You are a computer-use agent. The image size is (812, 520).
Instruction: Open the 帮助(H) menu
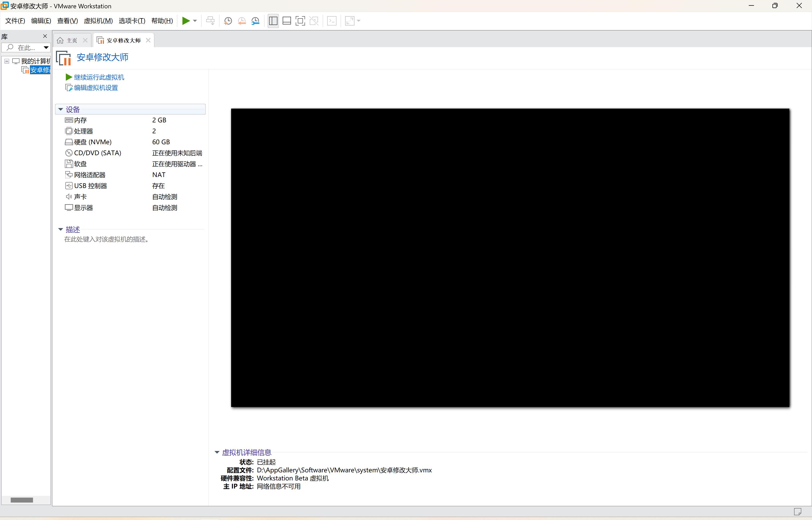coord(162,21)
